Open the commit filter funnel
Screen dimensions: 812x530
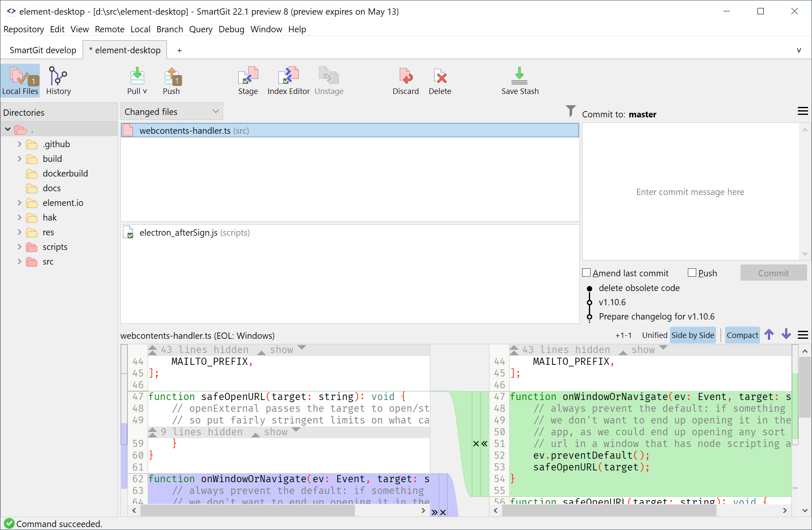coord(570,111)
